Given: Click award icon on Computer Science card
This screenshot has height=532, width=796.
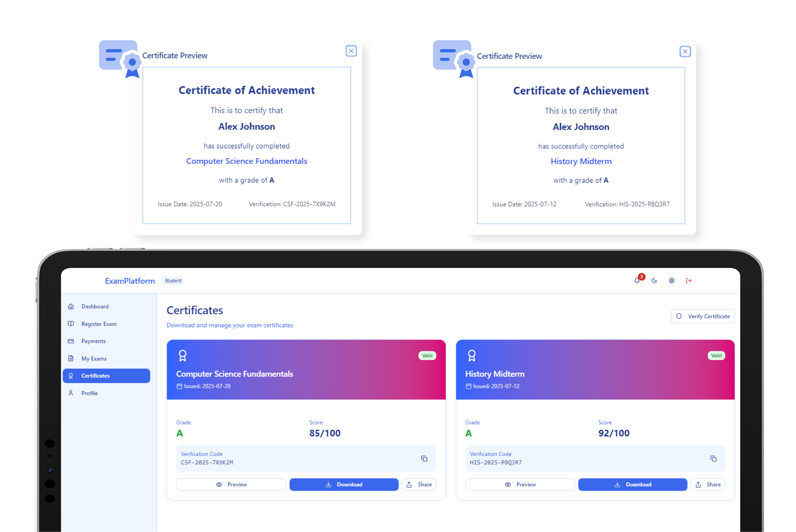Looking at the screenshot, I should point(183,356).
